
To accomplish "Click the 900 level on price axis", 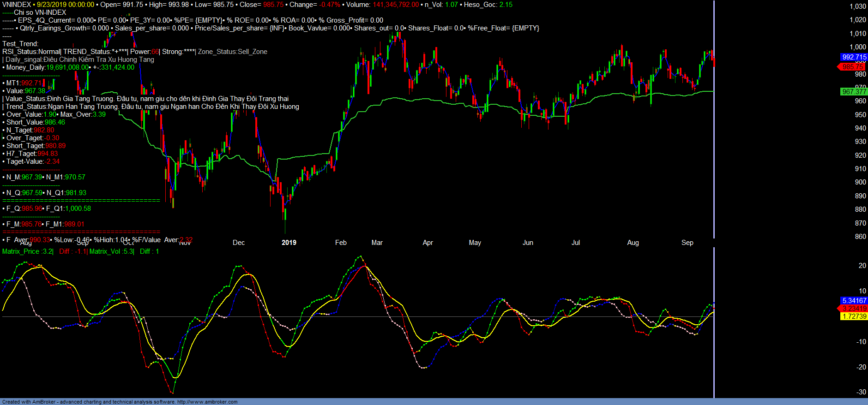I will (x=860, y=182).
